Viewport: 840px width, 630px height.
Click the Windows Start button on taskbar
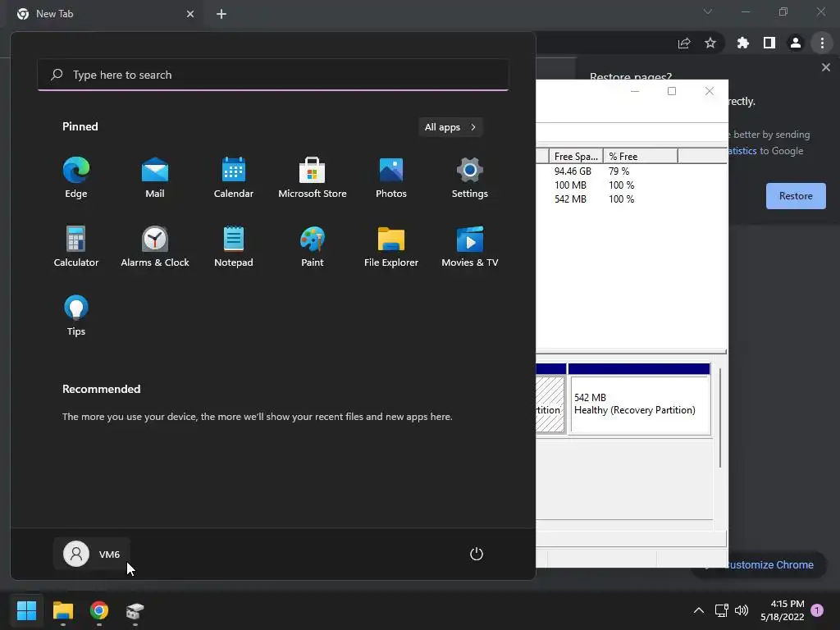26,610
